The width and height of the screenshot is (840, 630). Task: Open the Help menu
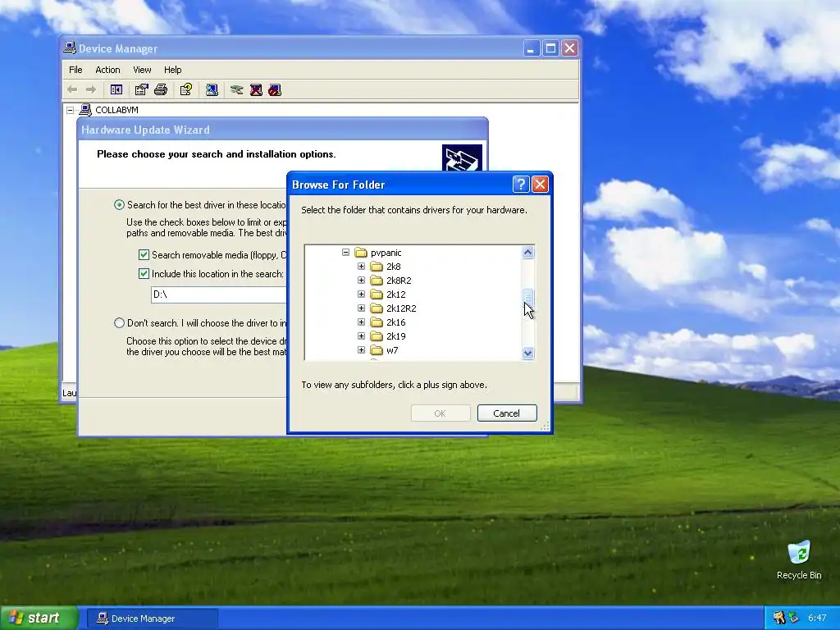click(172, 70)
